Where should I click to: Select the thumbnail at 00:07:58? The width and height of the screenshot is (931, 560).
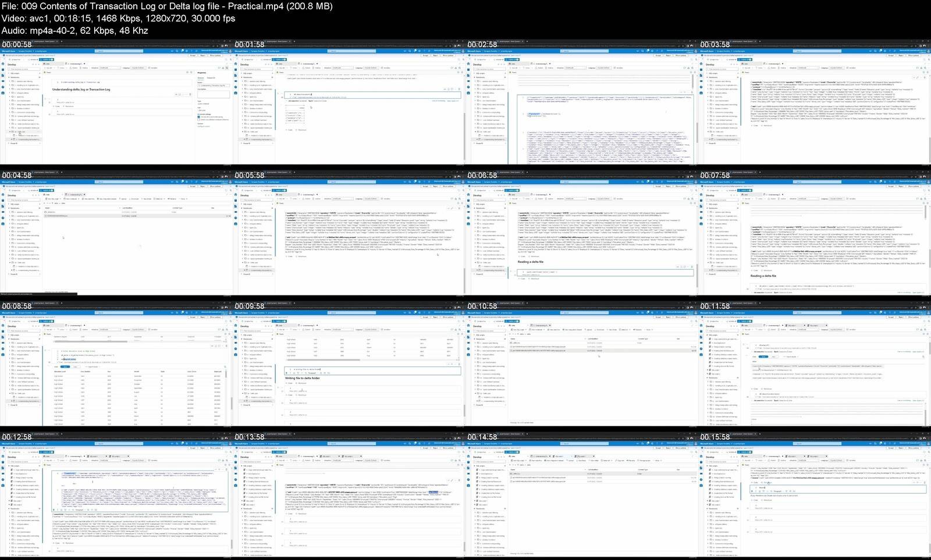pos(815,233)
